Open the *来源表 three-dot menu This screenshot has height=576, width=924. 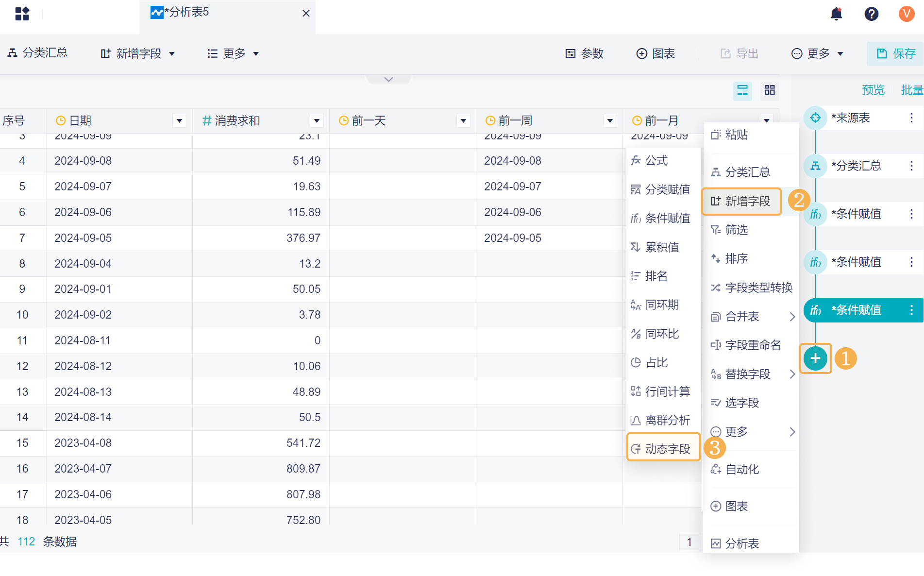911,118
